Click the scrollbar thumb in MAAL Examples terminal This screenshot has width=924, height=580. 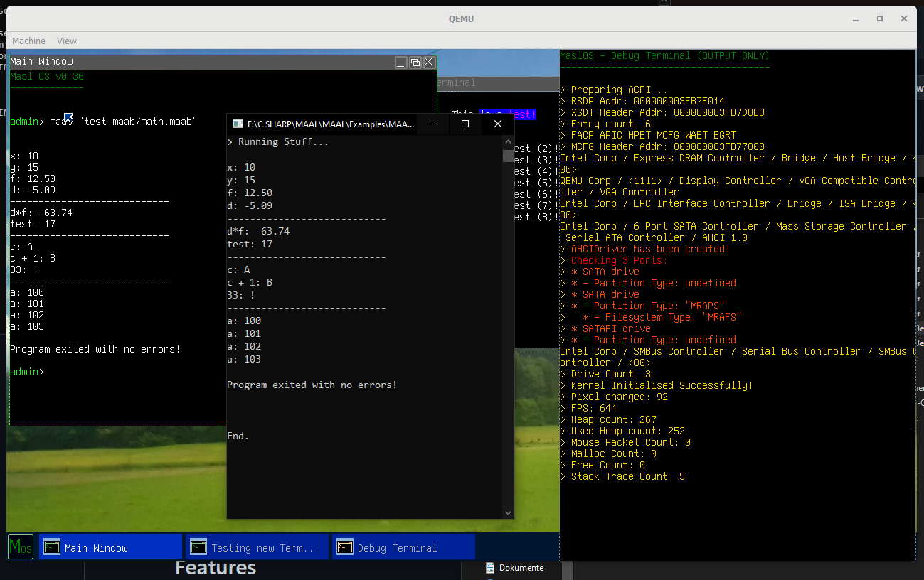(x=507, y=156)
